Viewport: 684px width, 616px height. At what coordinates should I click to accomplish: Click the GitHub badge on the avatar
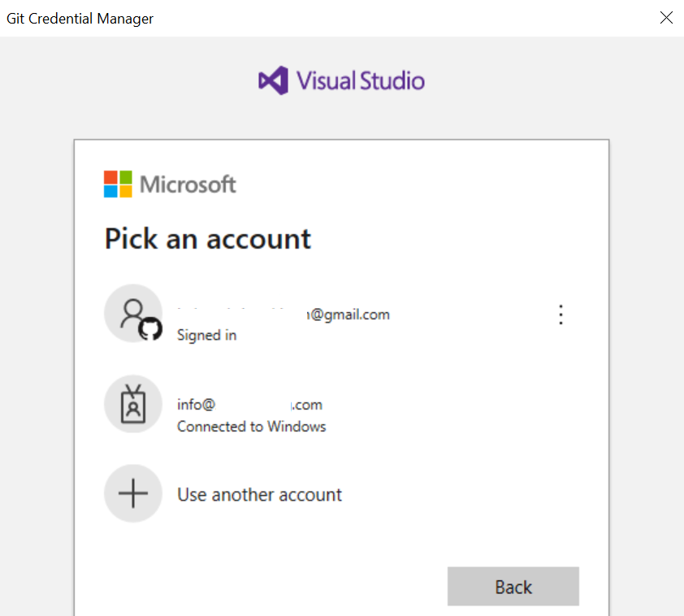pyautogui.click(x=150, y=329)
